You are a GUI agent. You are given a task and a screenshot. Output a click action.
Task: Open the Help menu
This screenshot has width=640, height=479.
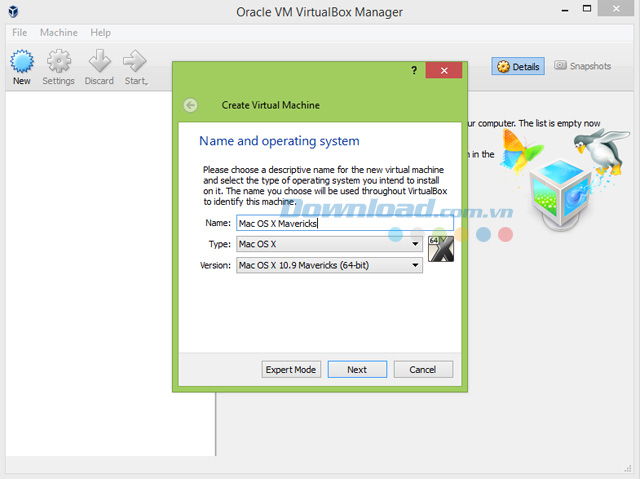click(100, 33)
